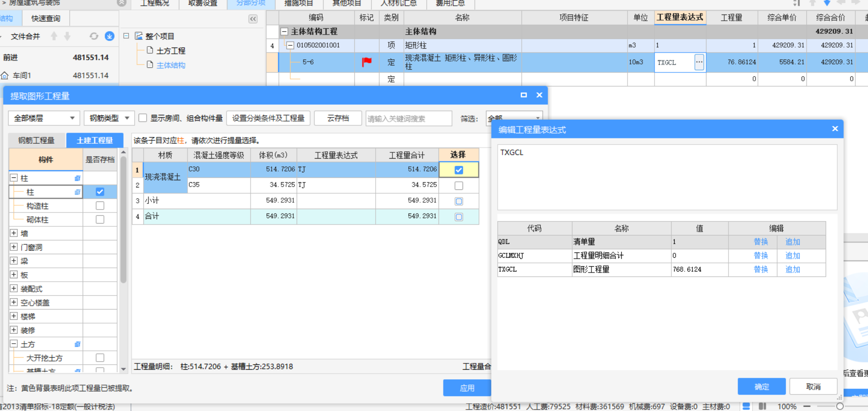Switch to the stacked layout view in the status bar
This screenshot has height=411, width=868.
click(746, 406)
